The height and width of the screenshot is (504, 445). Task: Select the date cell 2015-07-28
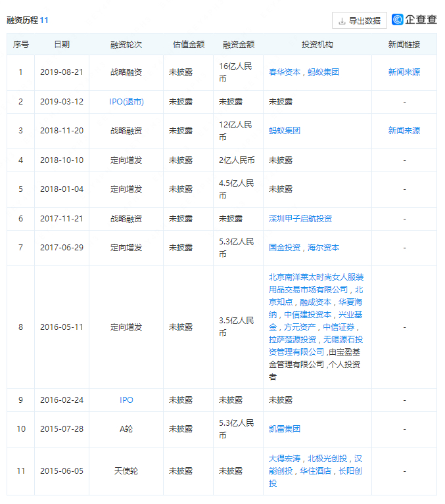(x=62, y=429)
